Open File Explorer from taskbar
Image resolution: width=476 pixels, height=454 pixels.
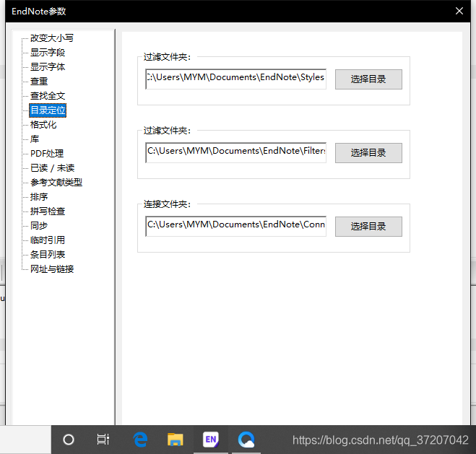[x=176, y=440]
